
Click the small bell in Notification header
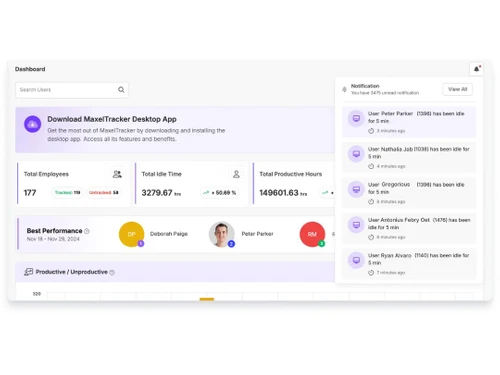(345, 89)
